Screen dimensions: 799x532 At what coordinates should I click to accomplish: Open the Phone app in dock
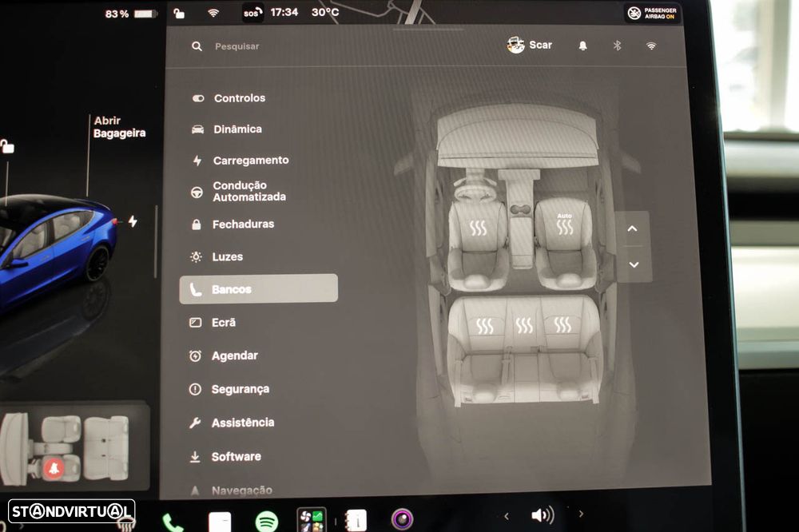tap(173, 522)
